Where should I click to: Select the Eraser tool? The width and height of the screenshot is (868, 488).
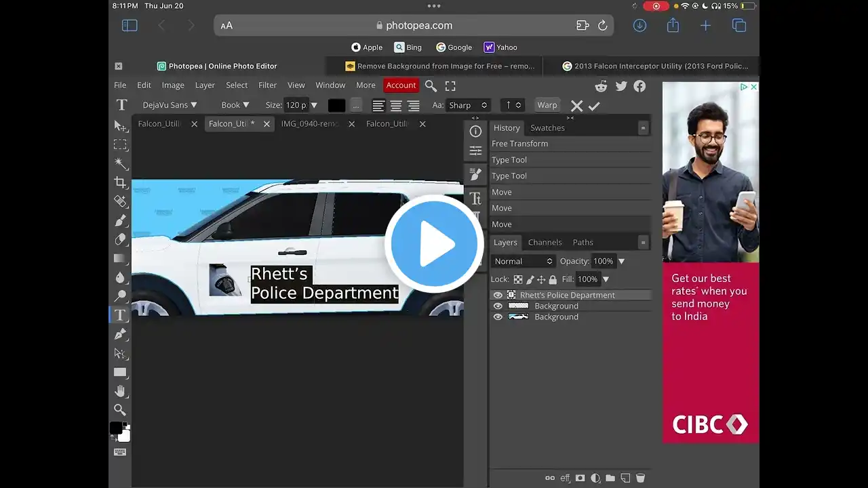point(121,239)
